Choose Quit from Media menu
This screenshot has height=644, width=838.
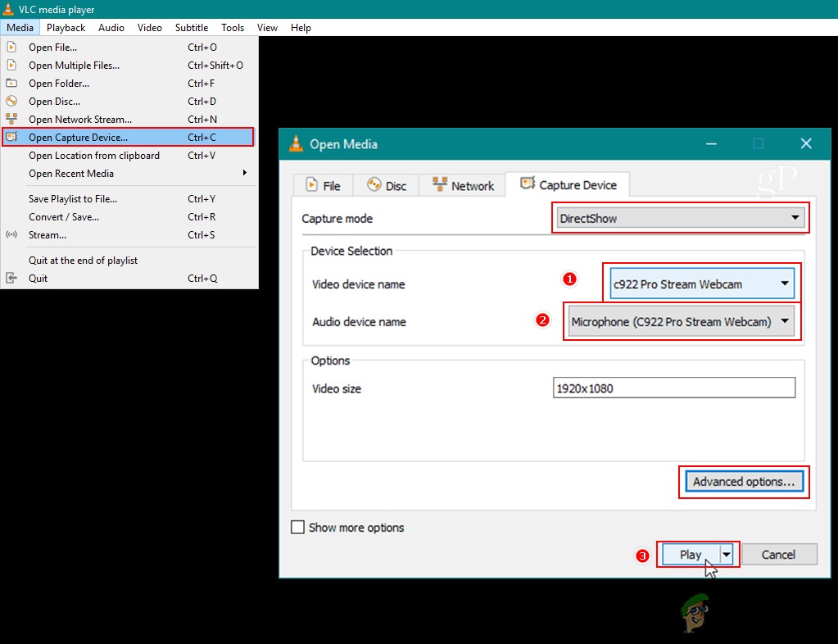pos(129,278)
